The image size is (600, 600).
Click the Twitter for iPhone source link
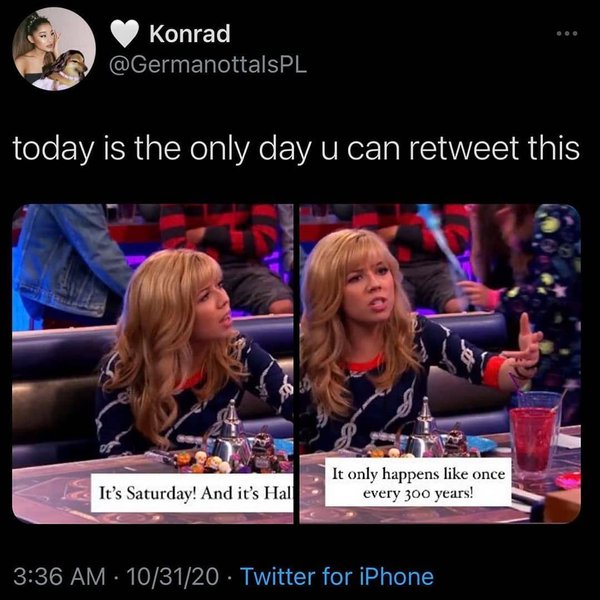[x=337, y=576]
